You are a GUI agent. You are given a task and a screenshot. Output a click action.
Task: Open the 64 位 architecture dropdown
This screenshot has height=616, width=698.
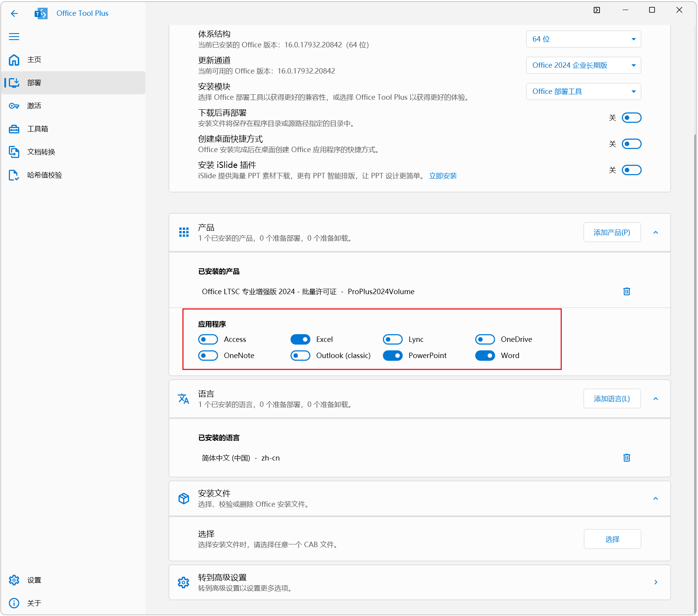click(x=584, y=39)
